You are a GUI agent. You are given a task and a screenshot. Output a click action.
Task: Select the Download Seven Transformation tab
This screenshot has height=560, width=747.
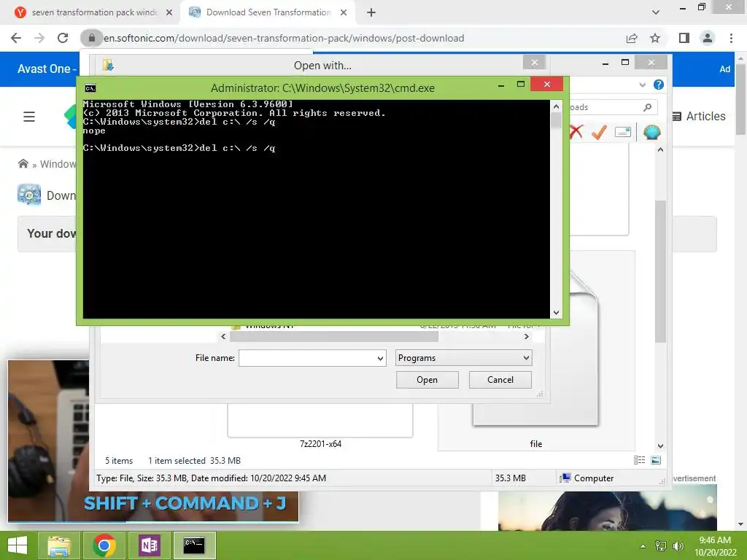[268, 12]
